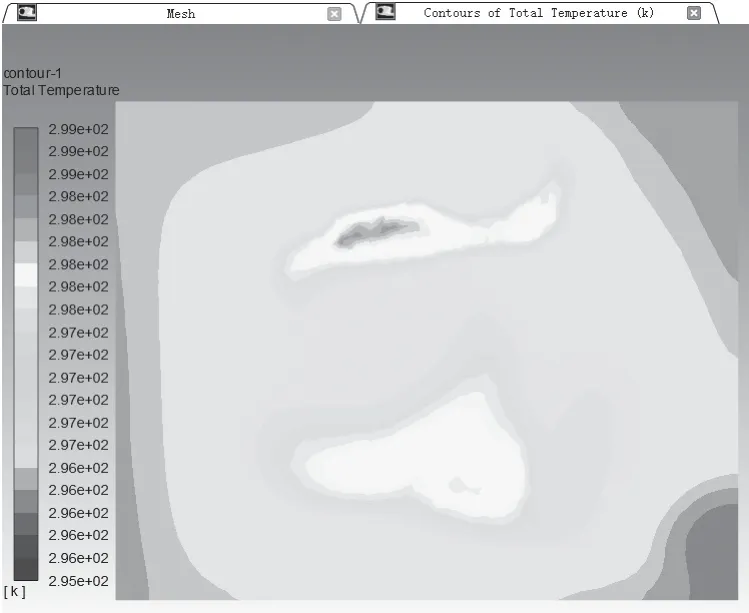
Task: Click the 2.95e+02 legend minimum value
Action: coord(78,581)
